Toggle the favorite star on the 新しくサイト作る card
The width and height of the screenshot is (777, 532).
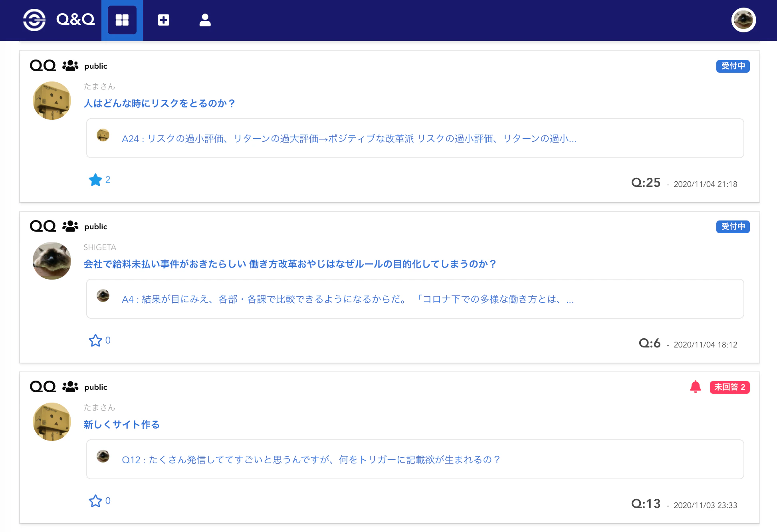[95, 500]
